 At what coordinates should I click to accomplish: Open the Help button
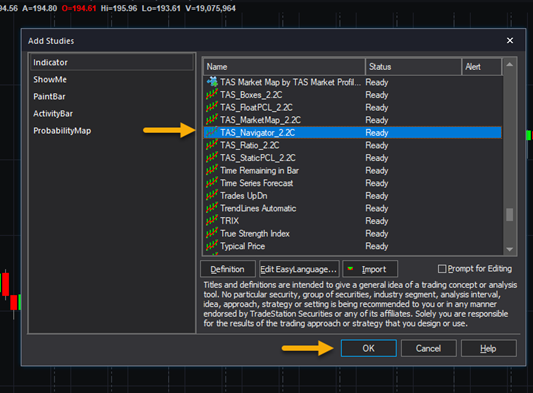pos(488,348)
